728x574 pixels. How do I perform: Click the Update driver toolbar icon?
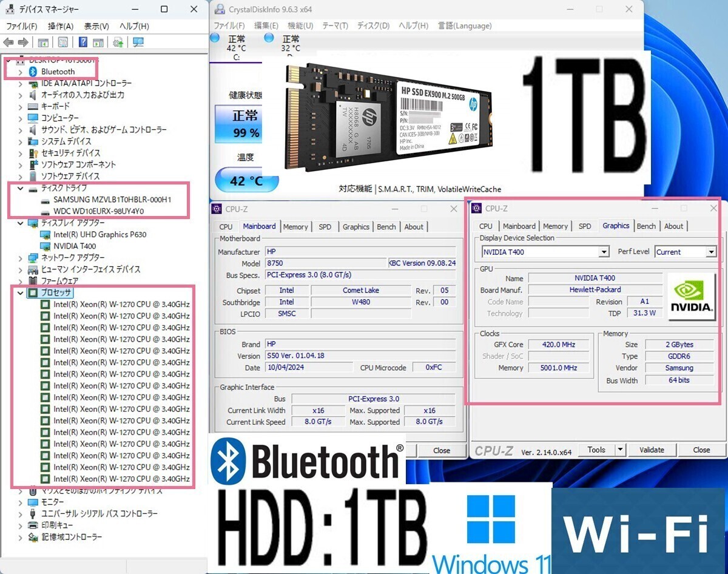(118, 42)
